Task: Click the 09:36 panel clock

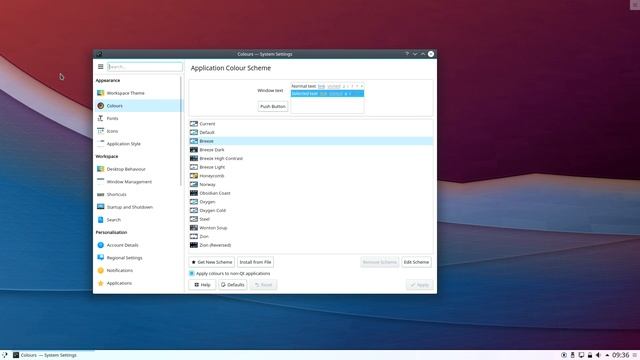Action: [620, 355]
